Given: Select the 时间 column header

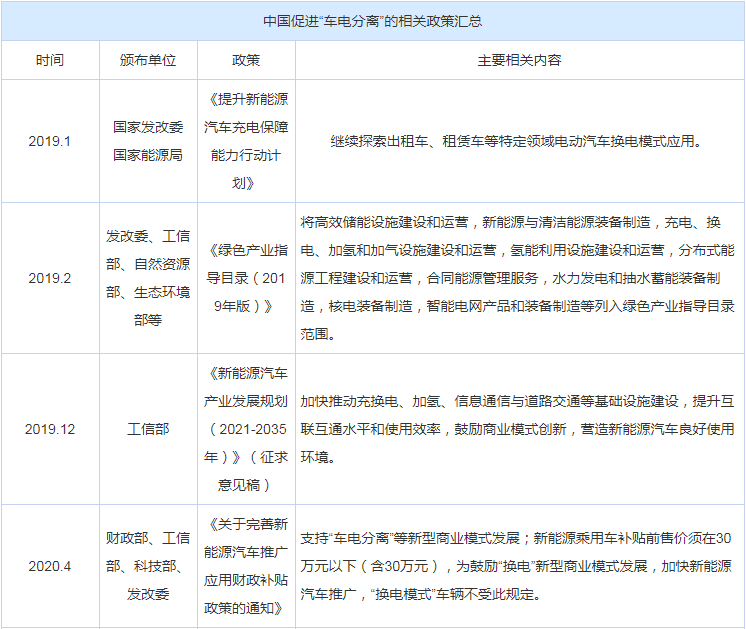Looking at the screenshot, I should (50, 60).
